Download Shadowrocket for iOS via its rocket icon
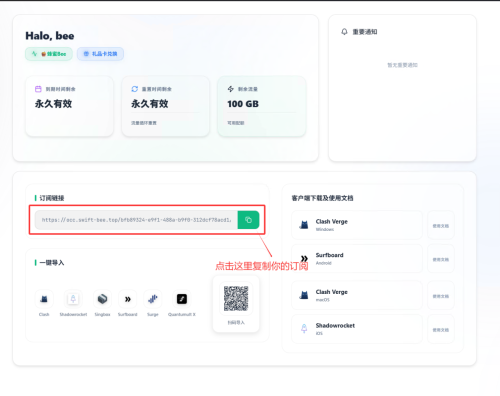 click(304, 329)
